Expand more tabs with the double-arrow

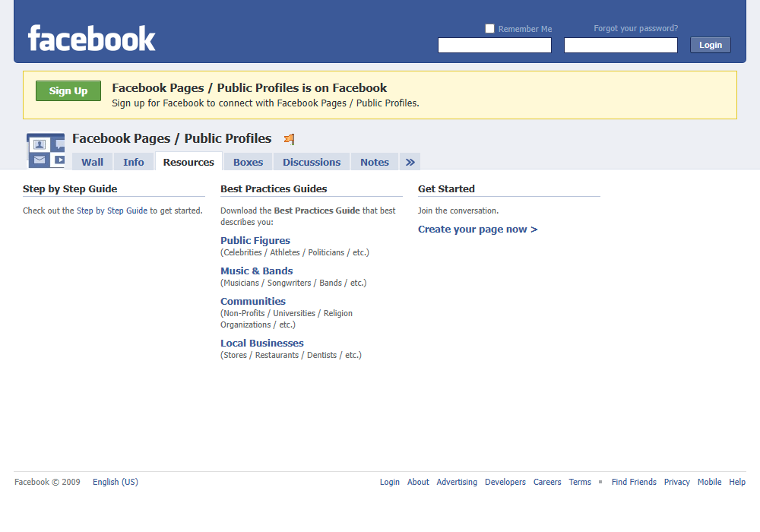(410, 162)
